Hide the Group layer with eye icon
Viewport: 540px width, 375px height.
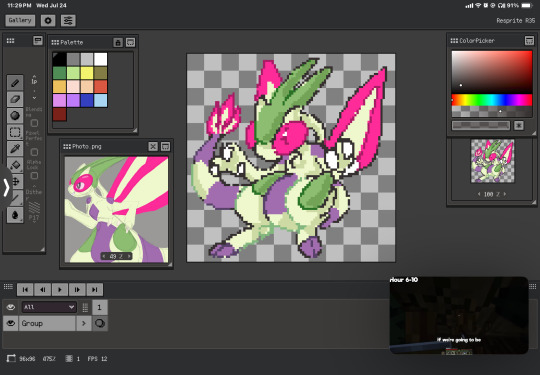coord(11,323)
